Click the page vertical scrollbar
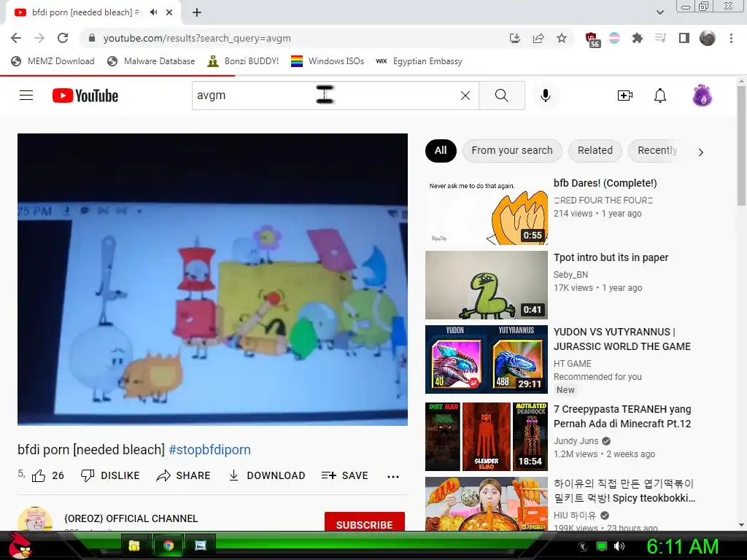 [x=741, y=146]
